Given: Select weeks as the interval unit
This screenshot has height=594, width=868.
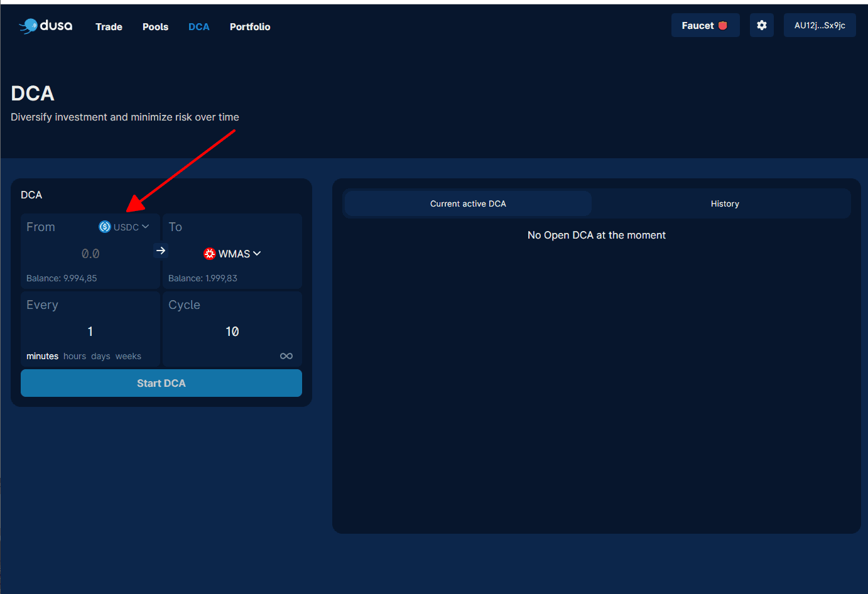Looking at the screenshot, I should pyautogui.click(x=128, y=356).
